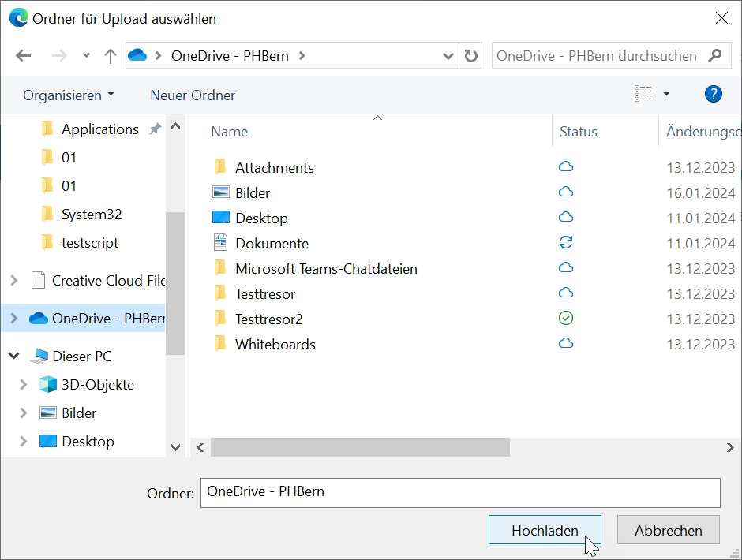Change view layout icon

coord(643,95)
